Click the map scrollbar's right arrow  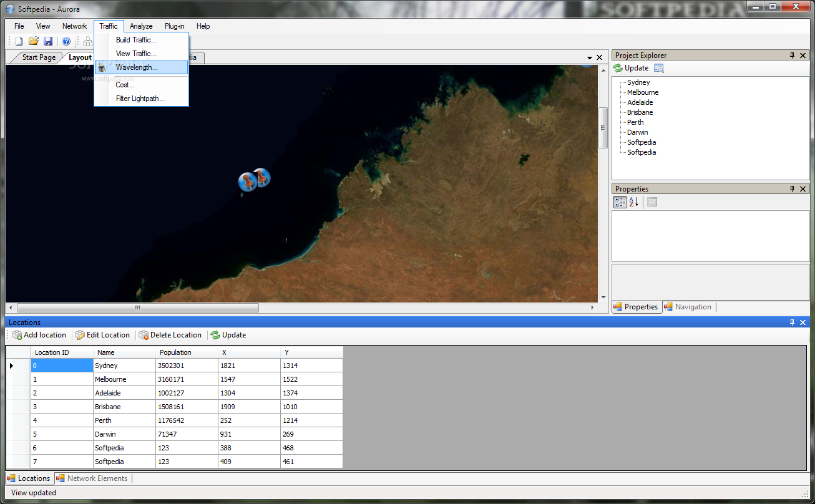(x=593, y=308)
